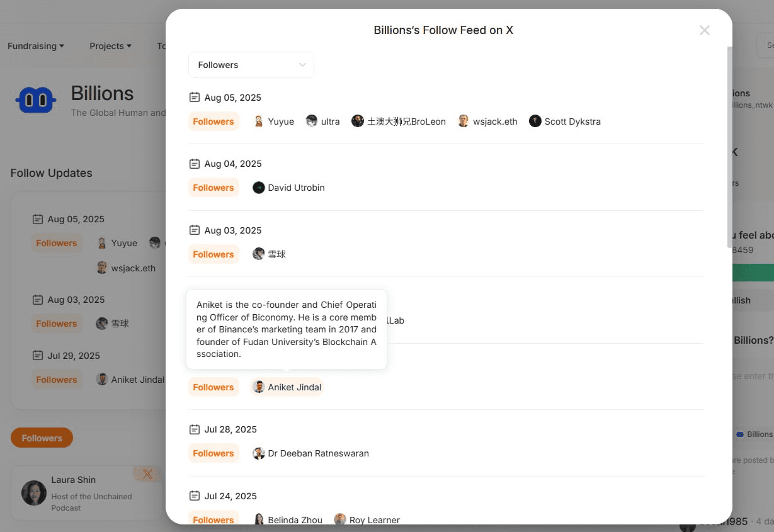The image size is (774, 532).
Task: Click Belinda Zhou's avatar
Action: 259,520
